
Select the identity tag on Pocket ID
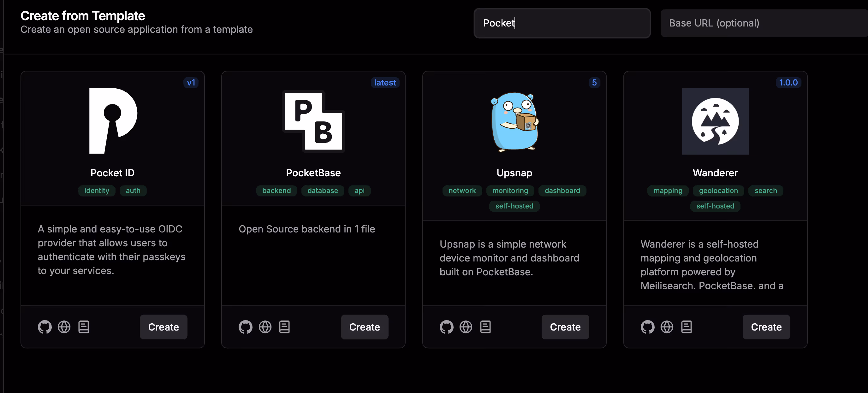tap(97, 191)
